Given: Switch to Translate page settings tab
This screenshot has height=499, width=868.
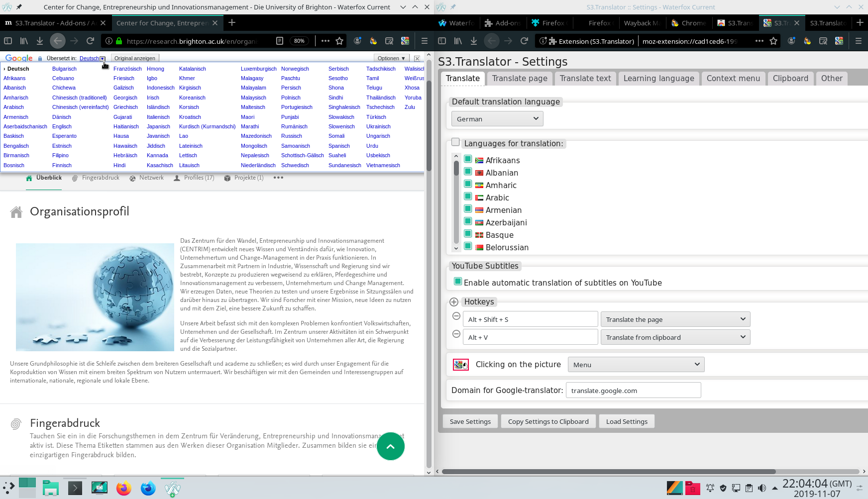Looking at the screenshot, I should (x=520, y=79).
